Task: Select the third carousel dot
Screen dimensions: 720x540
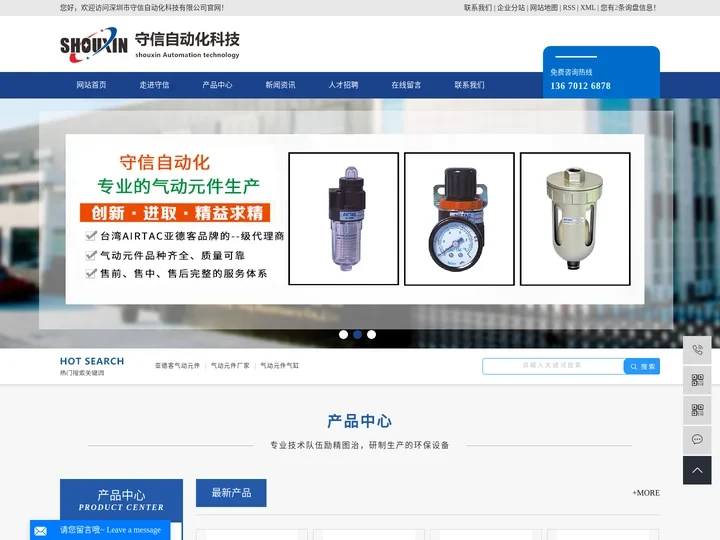Action: pyautogui.click(x=371, y=335)
